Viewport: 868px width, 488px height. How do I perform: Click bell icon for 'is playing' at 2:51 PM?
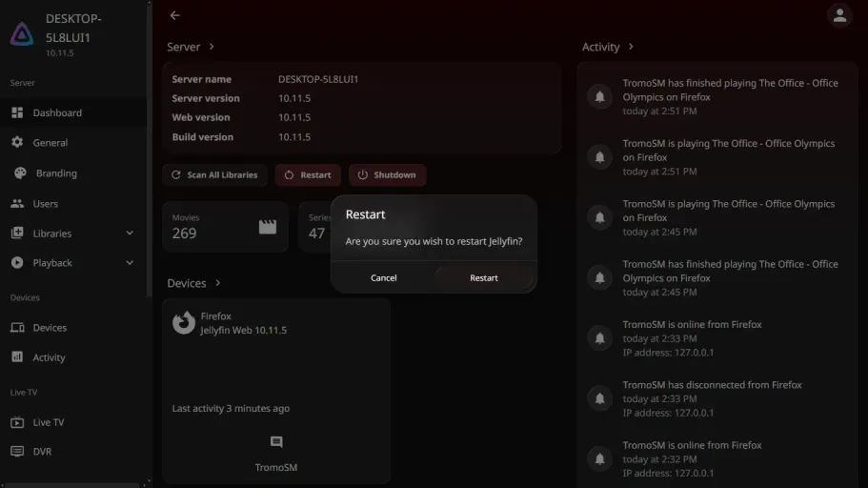[x=599, y=156]
